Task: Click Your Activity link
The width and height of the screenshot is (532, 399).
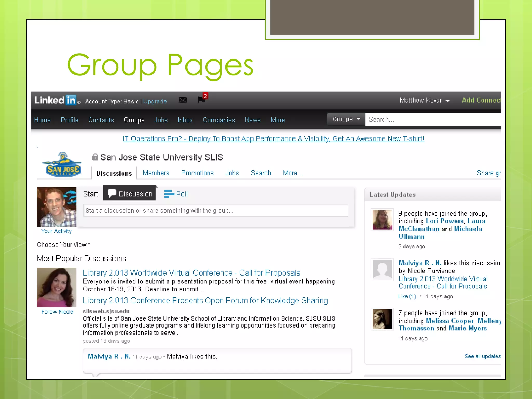Action: click(x=56, y=231)
